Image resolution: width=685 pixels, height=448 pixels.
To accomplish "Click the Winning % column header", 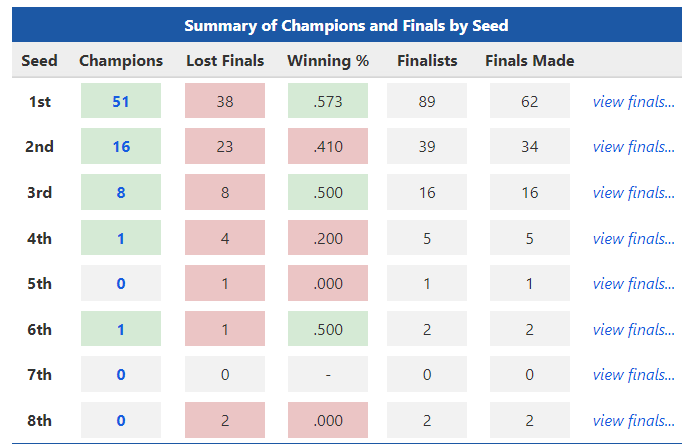I will click(x=328, y=61).
